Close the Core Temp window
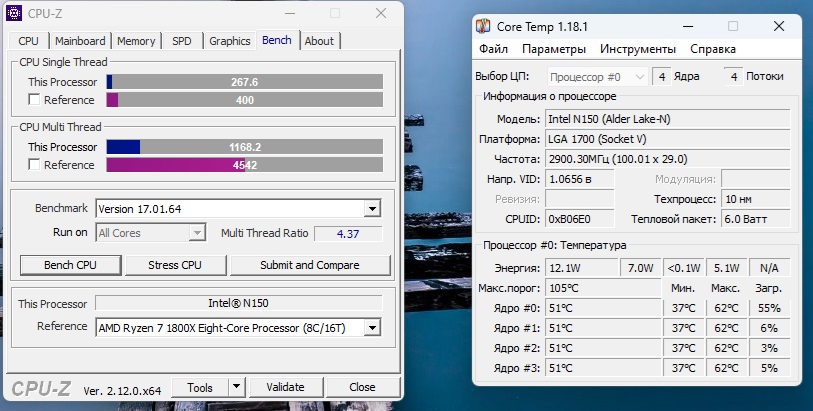 click(778, 26)
